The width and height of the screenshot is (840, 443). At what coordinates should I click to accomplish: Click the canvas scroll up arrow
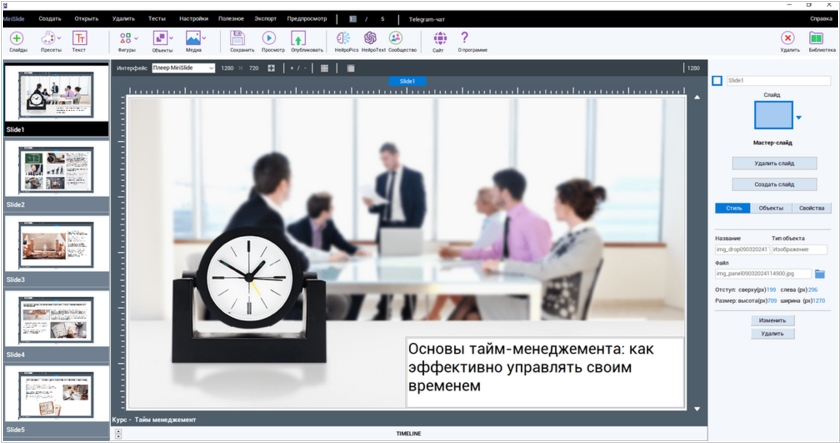tap(697, 97)
